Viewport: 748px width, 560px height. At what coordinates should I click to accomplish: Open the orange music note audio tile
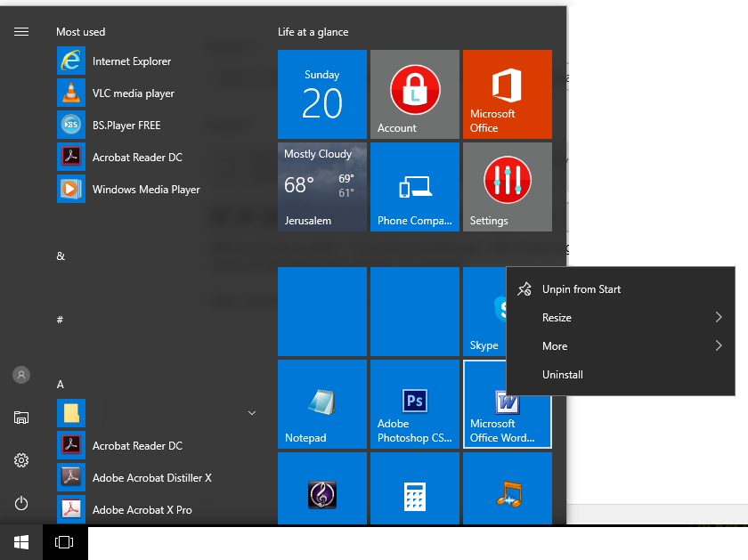(x=507, y=488)
